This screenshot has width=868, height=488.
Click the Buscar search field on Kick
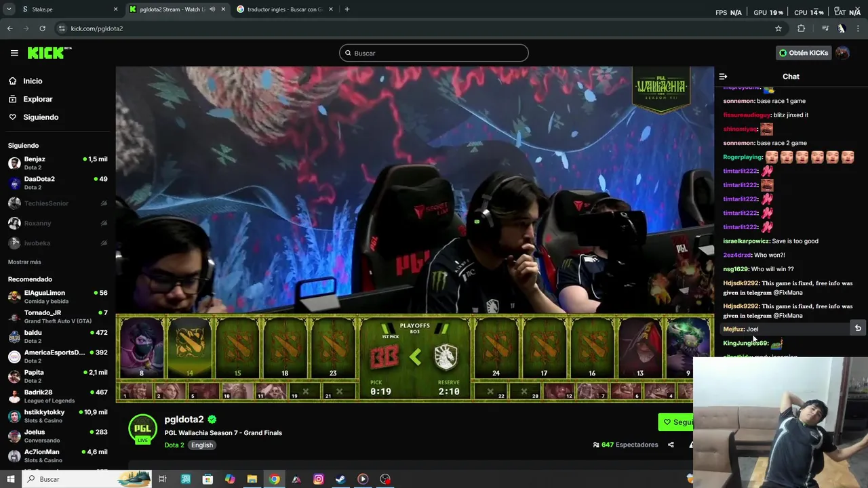coord(433,53)
